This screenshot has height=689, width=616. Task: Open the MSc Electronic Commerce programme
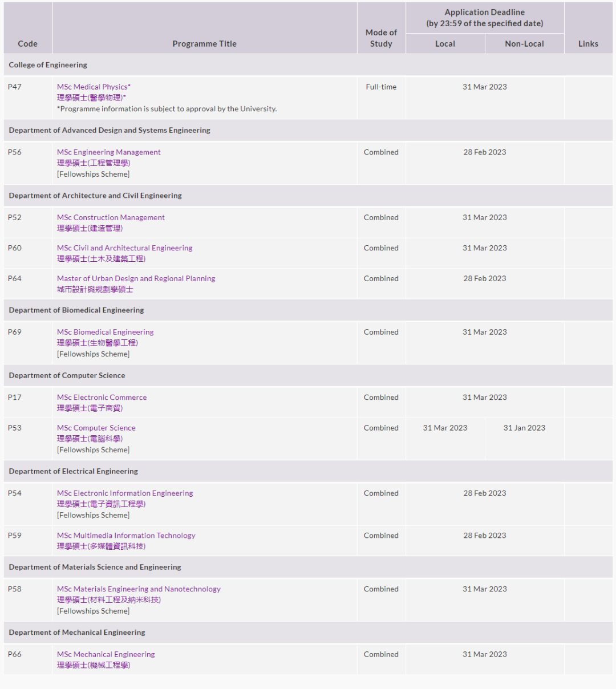click(x=102, y=398)
